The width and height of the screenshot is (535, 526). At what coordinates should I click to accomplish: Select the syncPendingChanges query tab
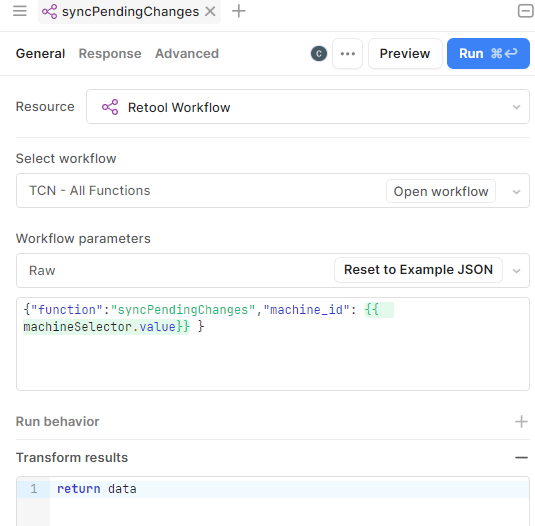tap(129, 12)
